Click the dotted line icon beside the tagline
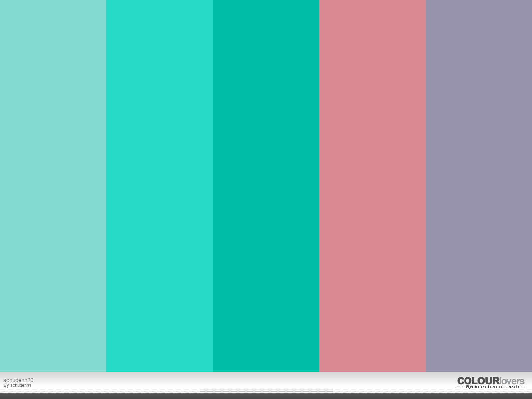Screen dimensions: 532x399 coord(460,387)
